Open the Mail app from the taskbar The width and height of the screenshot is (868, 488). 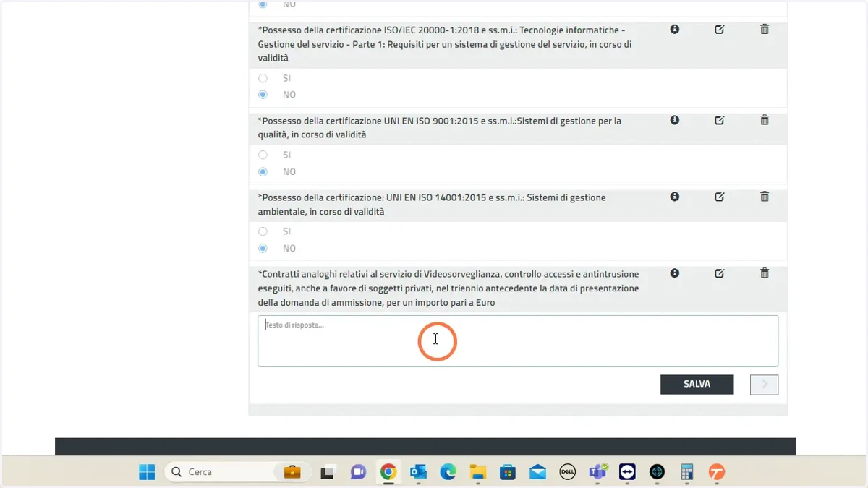point(537,472)
